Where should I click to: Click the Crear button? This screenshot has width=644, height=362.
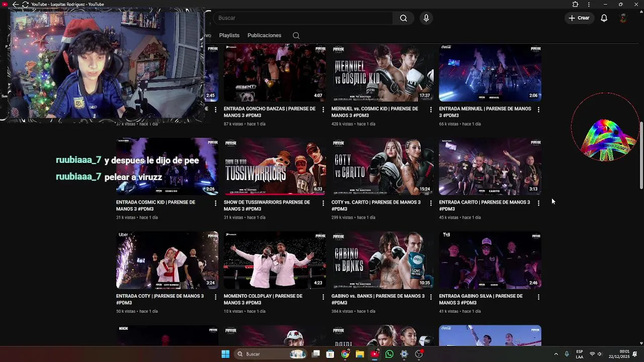[579, 18]
